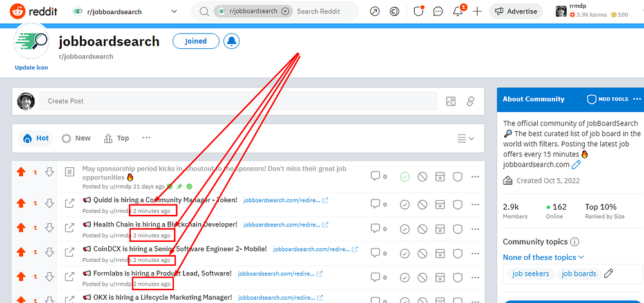Approve the CoinDCX post with checkmark
The height and width of the screenshot is (303, 644).
click(404, 253)
